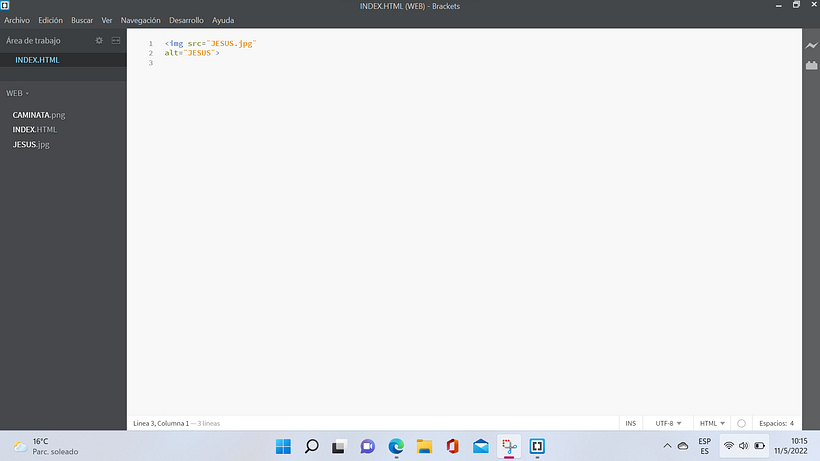This screenshot has width=820, height=461.
Task: Open the Archivo menu
Action: click(17, 20)
